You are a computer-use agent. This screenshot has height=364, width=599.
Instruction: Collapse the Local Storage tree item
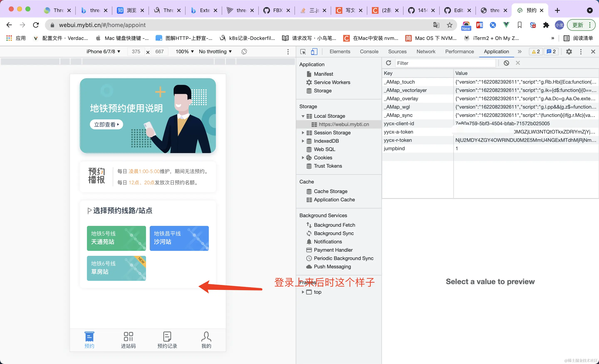(x=303, y=116)
